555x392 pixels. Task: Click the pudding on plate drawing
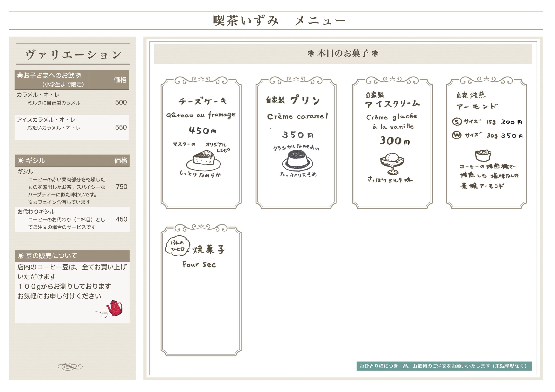[x=298, y=160]
